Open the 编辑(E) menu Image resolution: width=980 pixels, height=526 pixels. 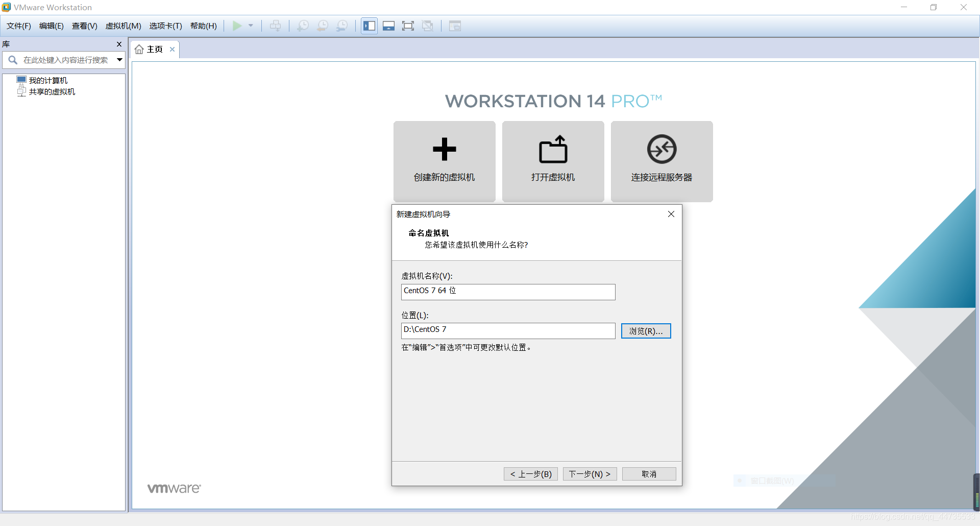point(52,26)
